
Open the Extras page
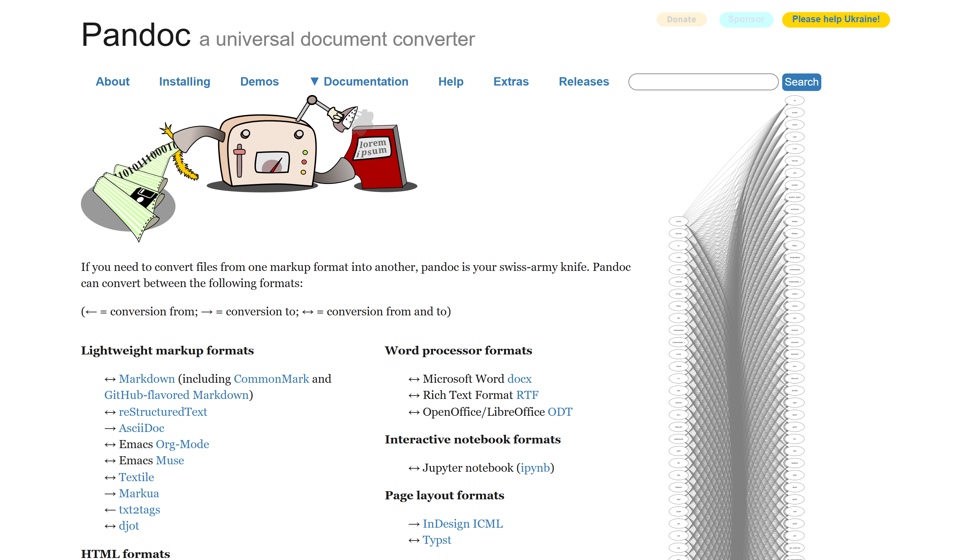click(511, 82)
